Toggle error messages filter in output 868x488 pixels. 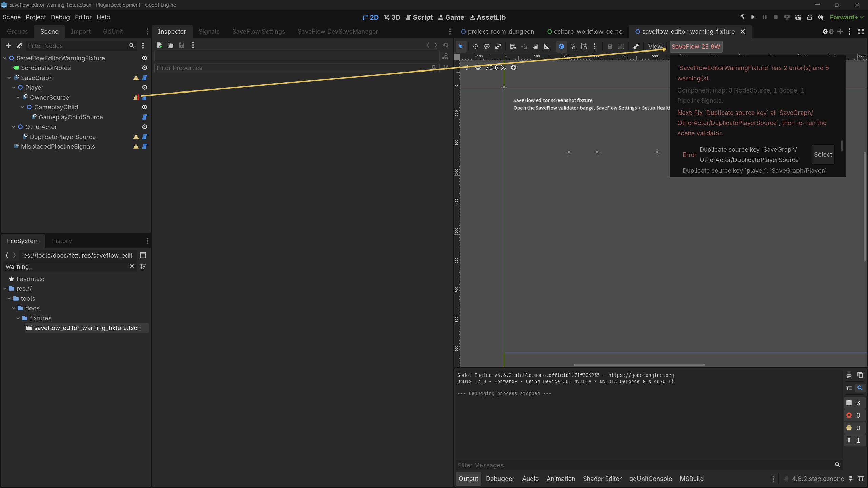(x=854, y=415)
